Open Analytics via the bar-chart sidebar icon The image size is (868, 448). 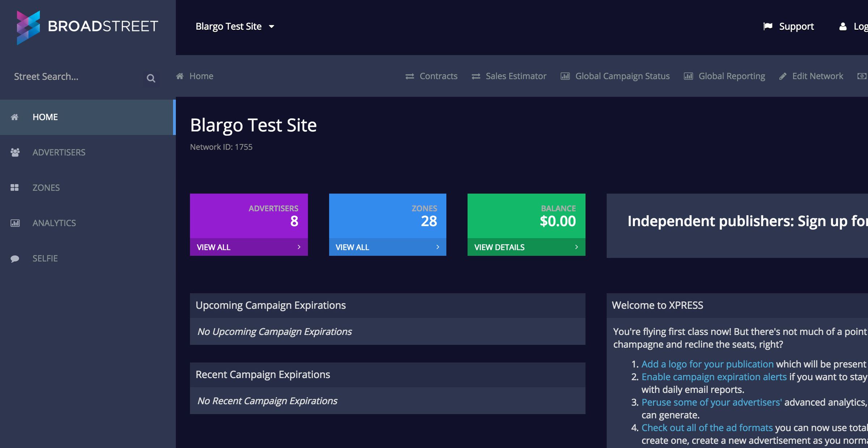[x=15, y=223]
